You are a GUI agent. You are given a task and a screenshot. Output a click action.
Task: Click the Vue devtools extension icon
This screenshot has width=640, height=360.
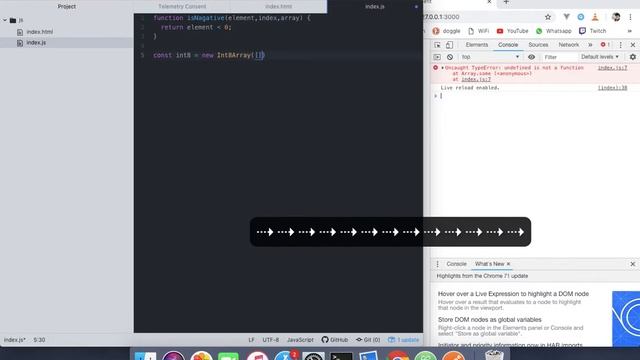[567, 17]
